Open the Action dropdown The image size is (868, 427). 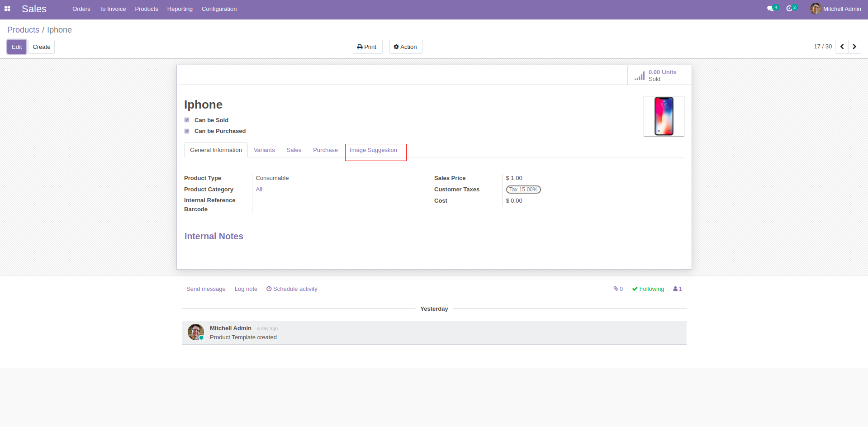click(406, 47)
